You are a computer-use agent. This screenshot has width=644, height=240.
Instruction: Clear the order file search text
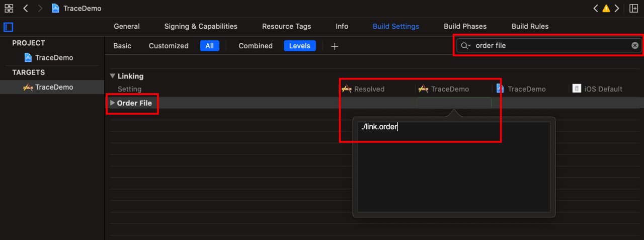[x=635, y=45]
